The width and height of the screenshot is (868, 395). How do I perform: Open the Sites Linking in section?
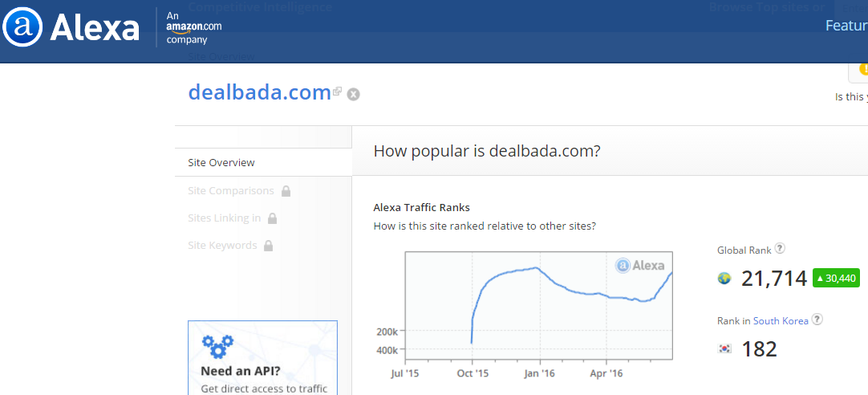pyautogui.click(x=224, y=218)
